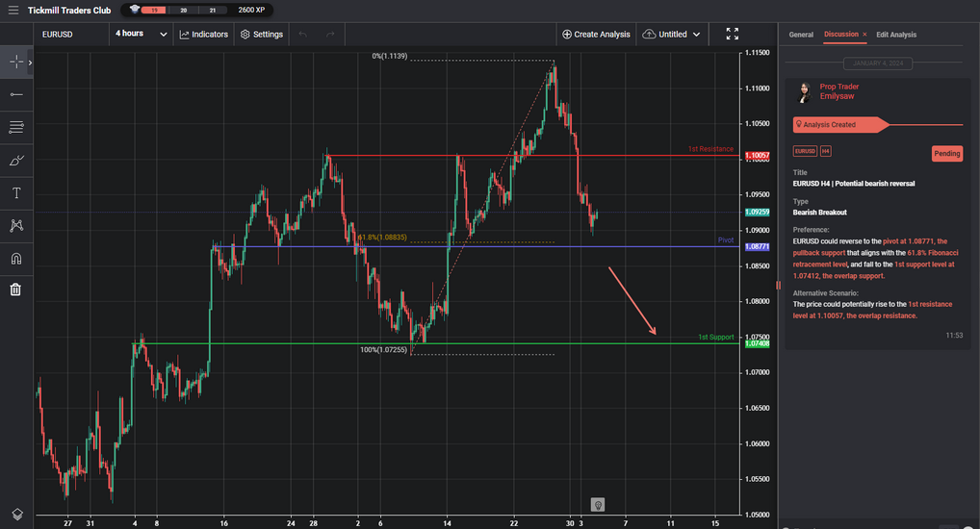Click the 1.07408 support price label
Screen dimensions: 980x529
757,343
